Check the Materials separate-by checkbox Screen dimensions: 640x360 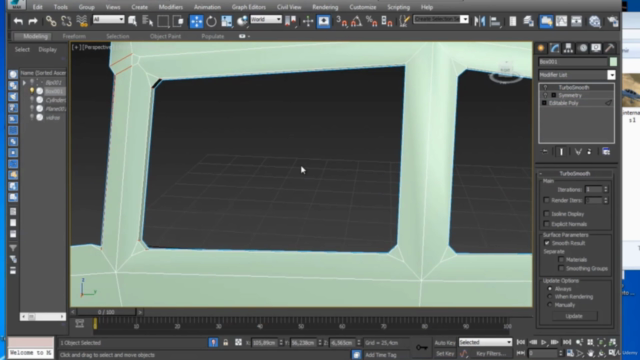point(561,260)
